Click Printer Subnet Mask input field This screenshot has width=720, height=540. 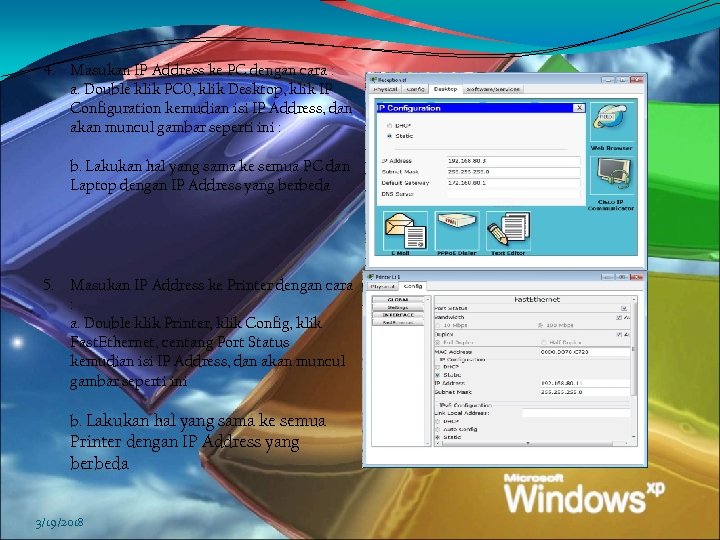pyautogui.click(x=585, y=392)
